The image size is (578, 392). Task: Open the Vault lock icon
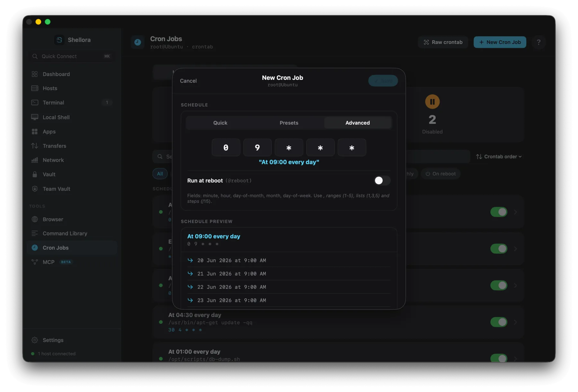[35, 174]
